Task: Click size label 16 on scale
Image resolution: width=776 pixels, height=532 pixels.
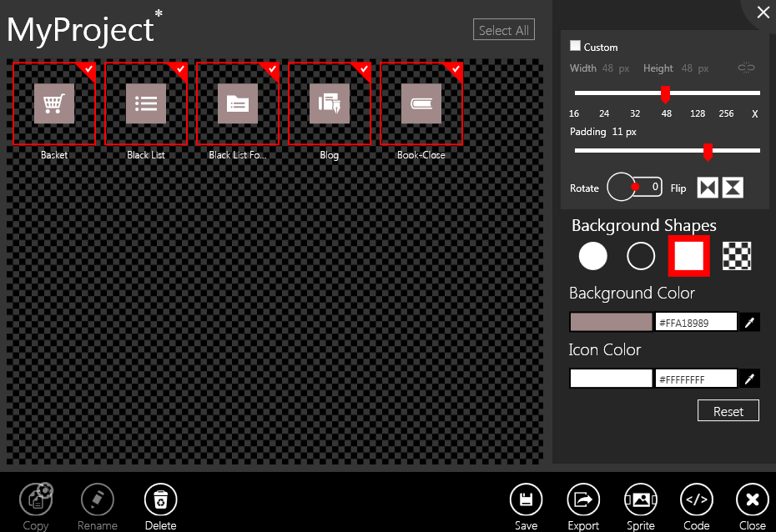Action: click(x=574, y=113)
